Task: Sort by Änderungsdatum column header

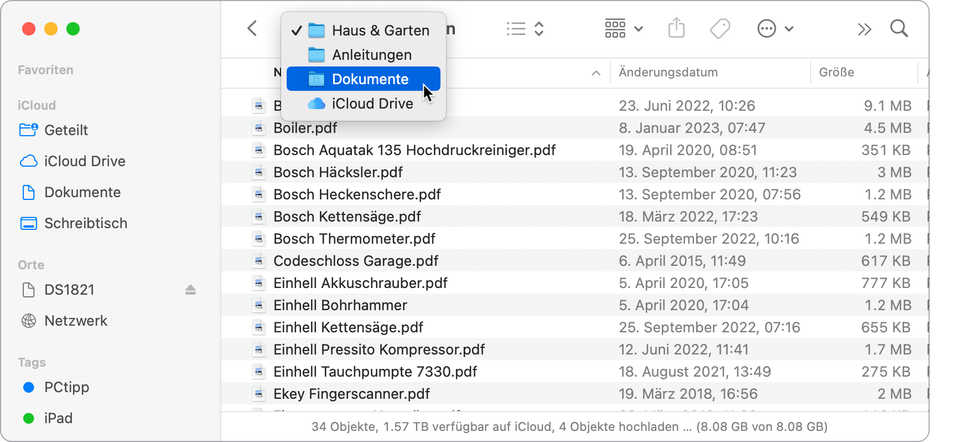Action: 668,73
